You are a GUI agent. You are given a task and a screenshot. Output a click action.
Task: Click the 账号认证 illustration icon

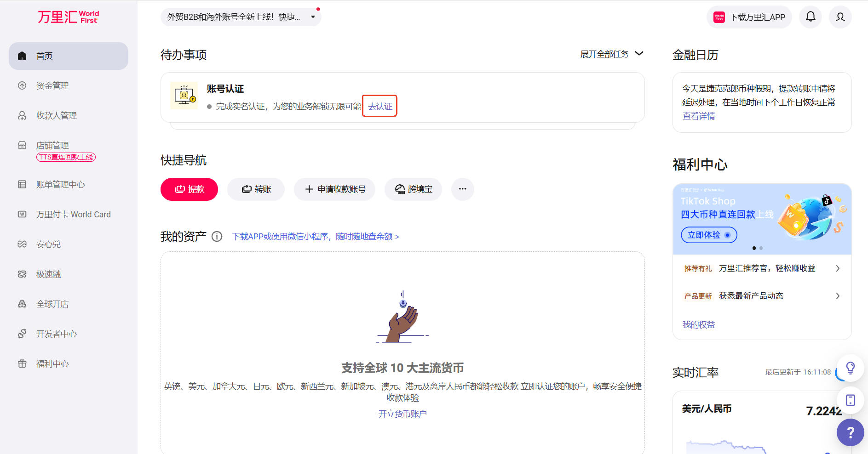(x=184, y=96)
